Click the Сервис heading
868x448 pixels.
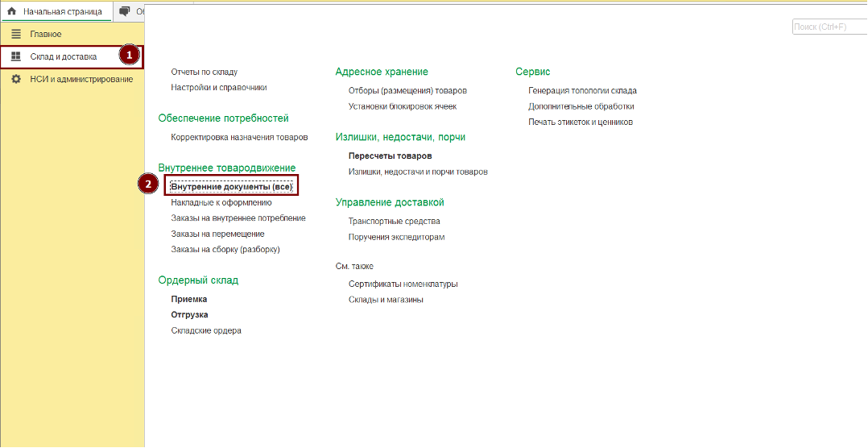532,72
